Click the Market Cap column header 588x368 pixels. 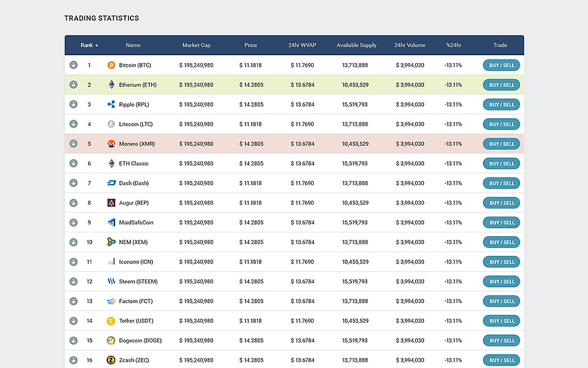click(x=196, y=45)
